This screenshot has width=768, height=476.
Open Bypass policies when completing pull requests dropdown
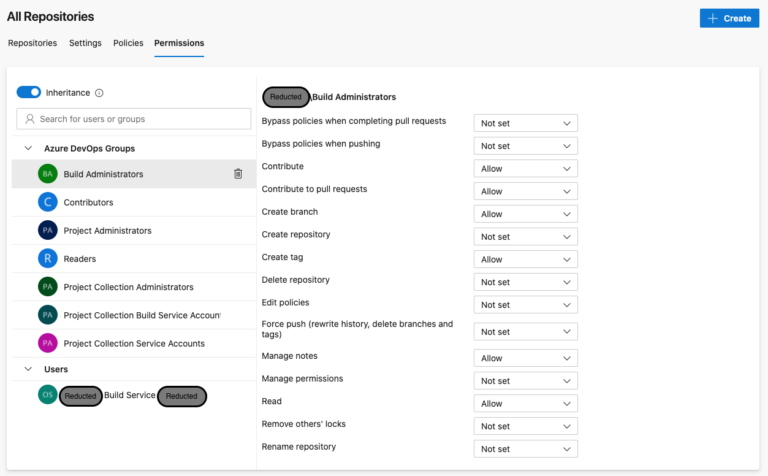pyautogui.click(x=526, y=123)
